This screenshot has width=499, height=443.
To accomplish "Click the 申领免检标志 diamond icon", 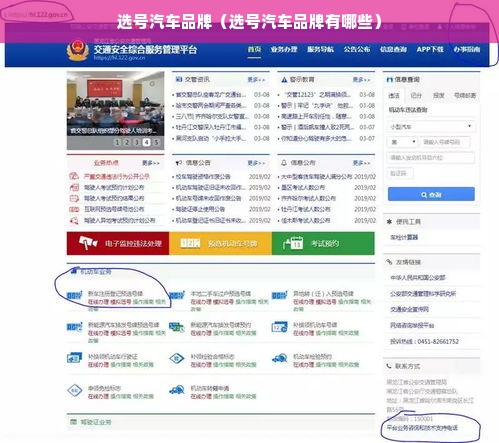I will click(74, 390).
